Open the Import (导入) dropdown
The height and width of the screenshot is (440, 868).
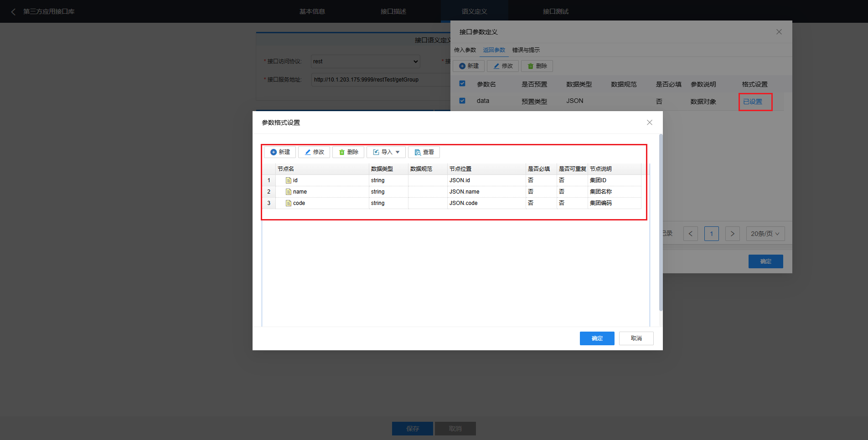click(386, 152)
